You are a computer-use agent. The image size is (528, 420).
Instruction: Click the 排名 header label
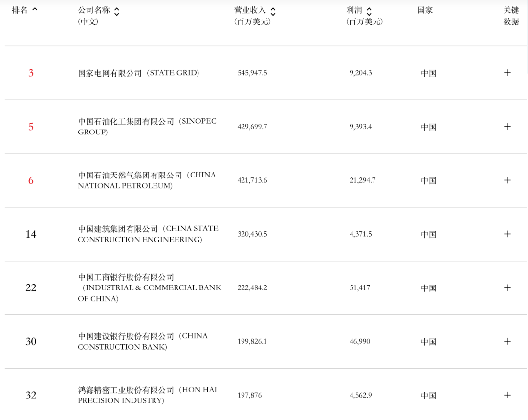[x=20, y=10]
